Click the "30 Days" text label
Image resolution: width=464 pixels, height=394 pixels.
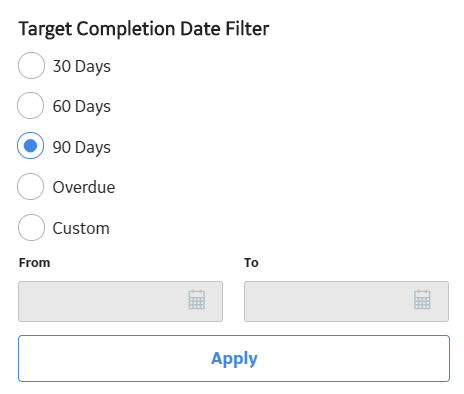(x=82, y=66)
